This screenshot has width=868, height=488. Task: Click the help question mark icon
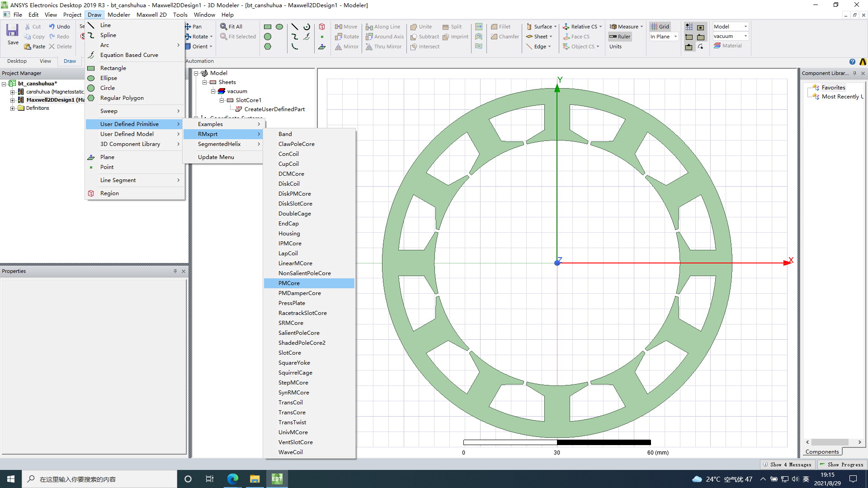[x=852, y=61]
